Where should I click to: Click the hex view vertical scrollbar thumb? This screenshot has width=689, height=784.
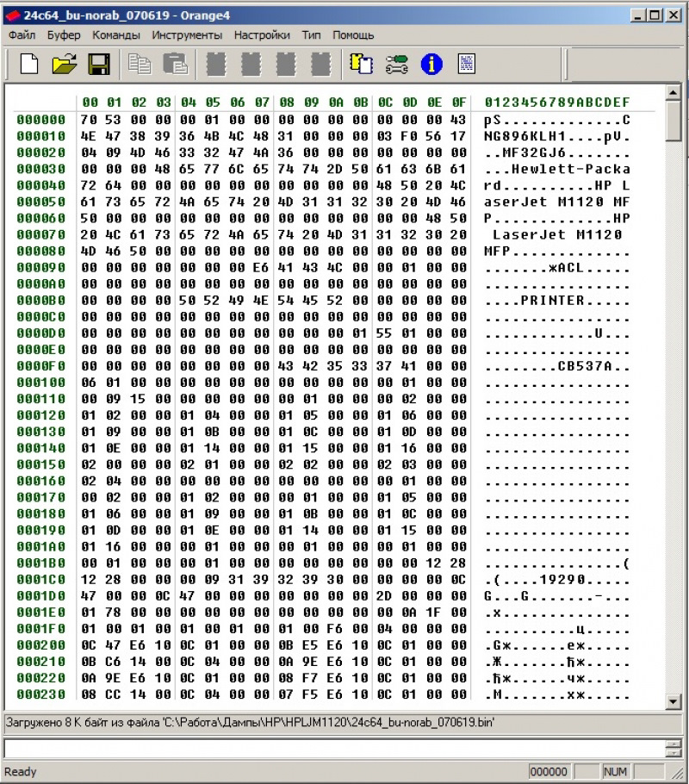(673, 121)
